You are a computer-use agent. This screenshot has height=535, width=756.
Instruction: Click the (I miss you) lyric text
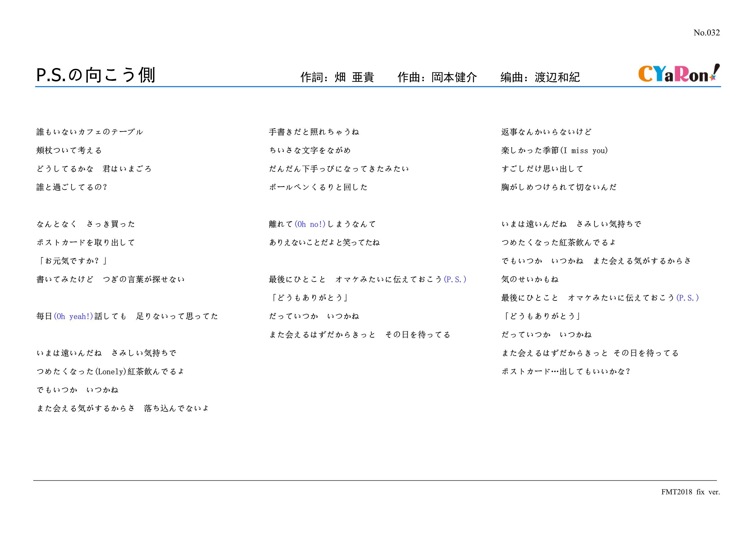pyautogui.click(x=583, y=151)
